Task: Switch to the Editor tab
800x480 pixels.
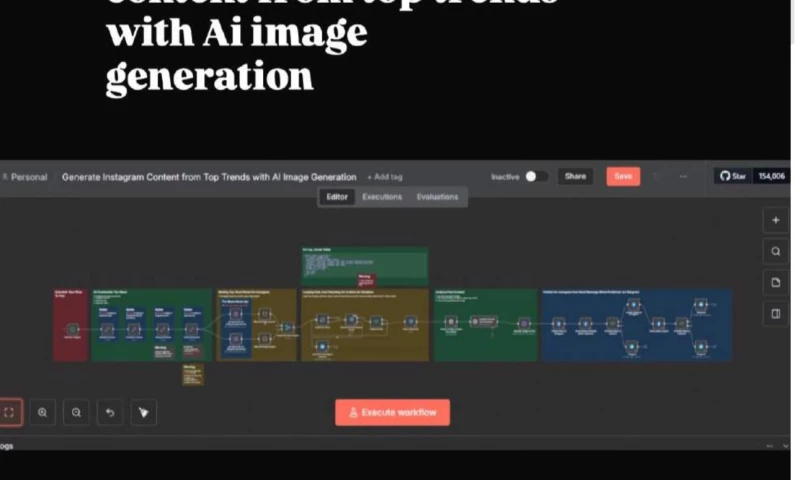Action: 337,197
